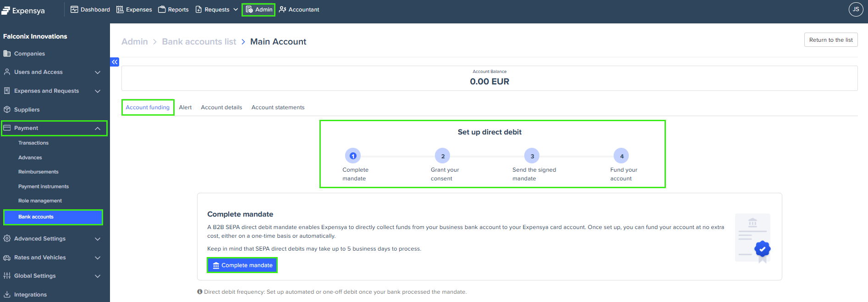Select step 3 Send the signed mandate
Screen dimensions: 868x302
pos(532,156)
